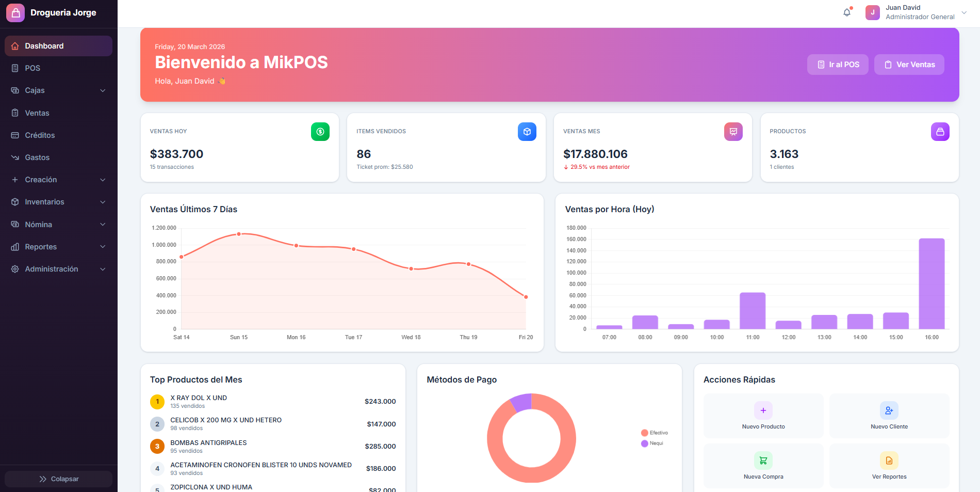Click the Ventas Hoy dollar icon

(x=320, y=132)
